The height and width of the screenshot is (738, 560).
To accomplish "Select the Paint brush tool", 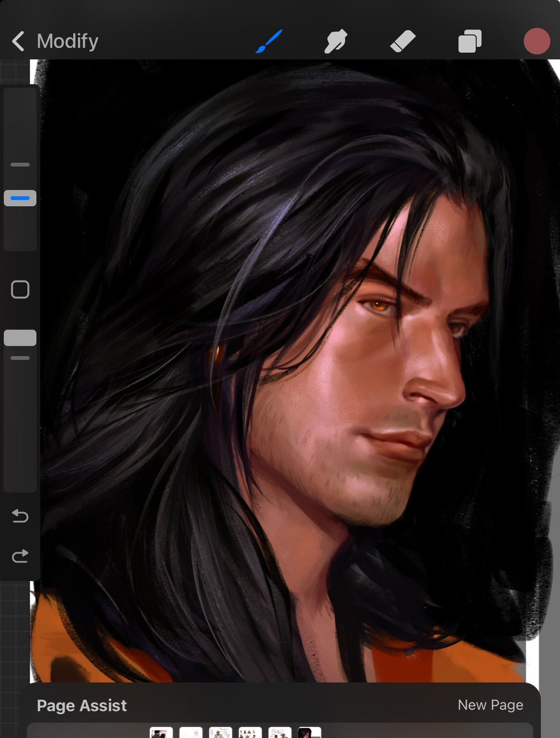I will click(x=269, y=41).
